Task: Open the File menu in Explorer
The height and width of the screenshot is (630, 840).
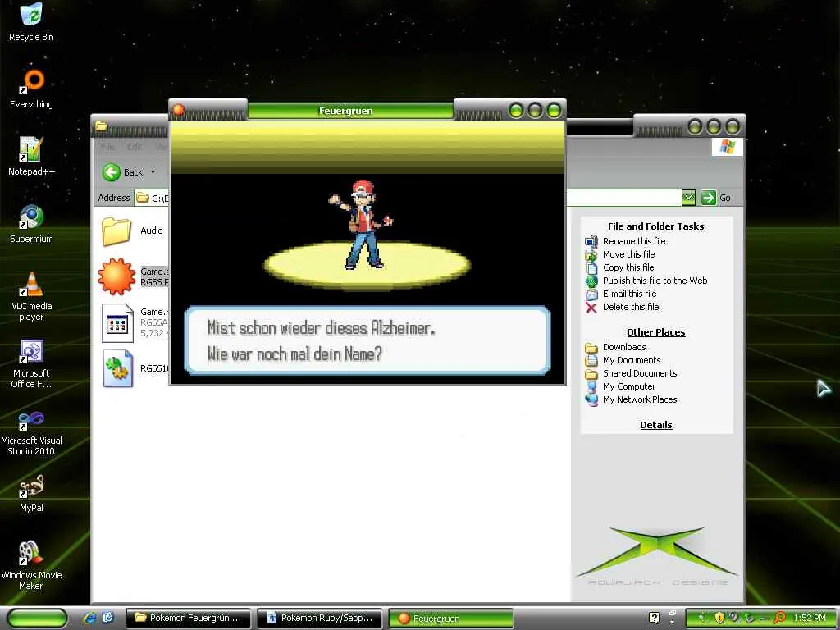Action: 107,147
